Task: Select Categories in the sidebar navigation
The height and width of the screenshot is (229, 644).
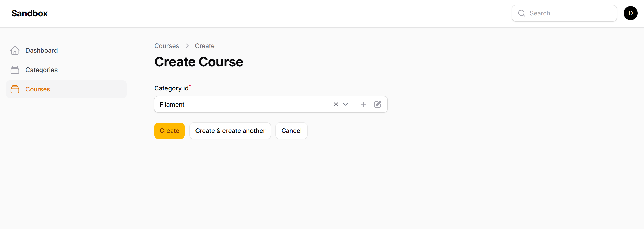Action: (x=41, y=70)
